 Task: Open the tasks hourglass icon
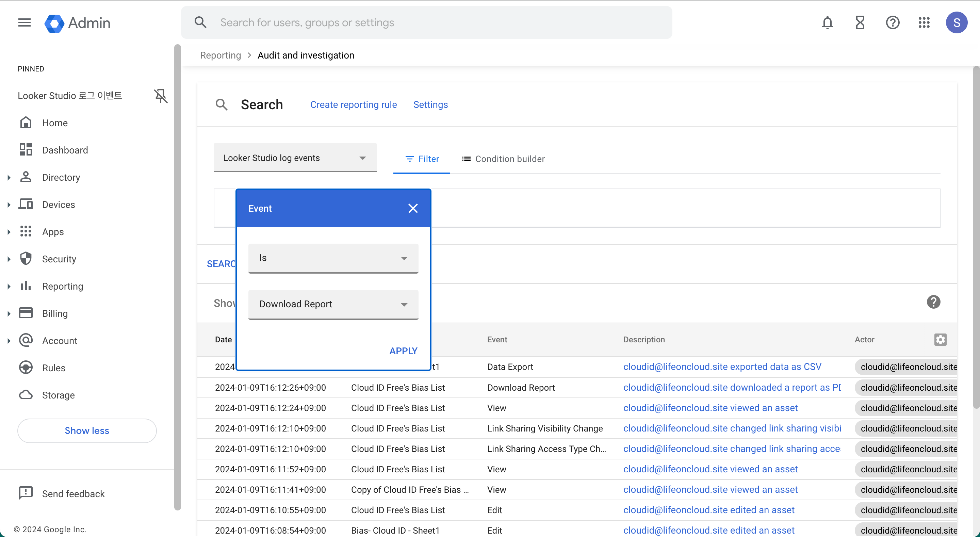(x=860, y=23)
